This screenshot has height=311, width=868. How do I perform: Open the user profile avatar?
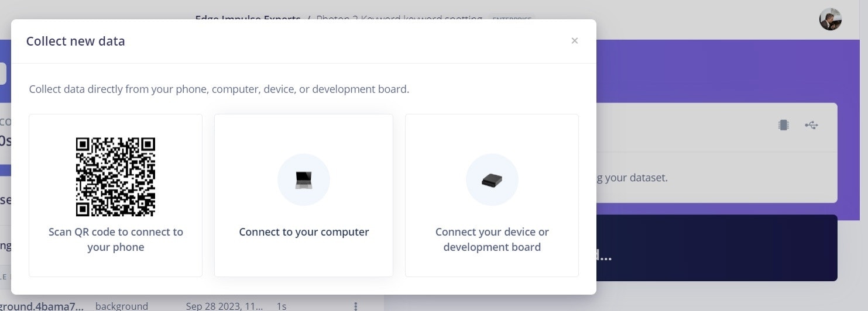(830, 19)
